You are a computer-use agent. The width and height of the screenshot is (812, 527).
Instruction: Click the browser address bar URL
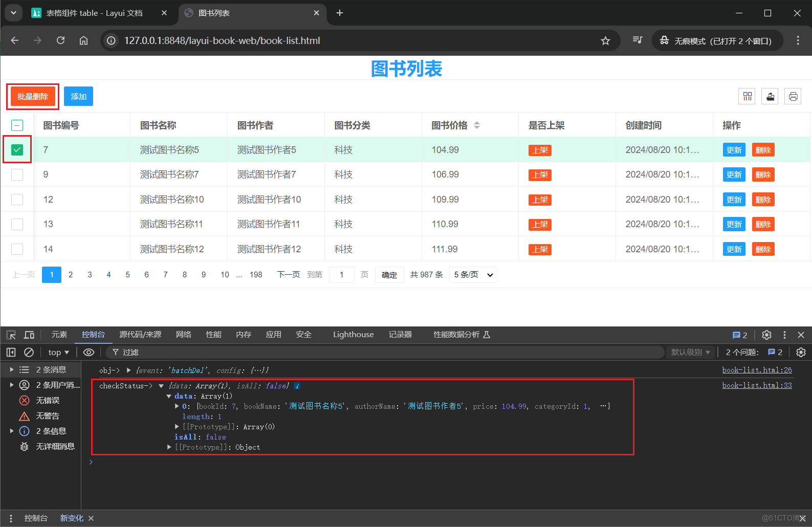point(222,40)
